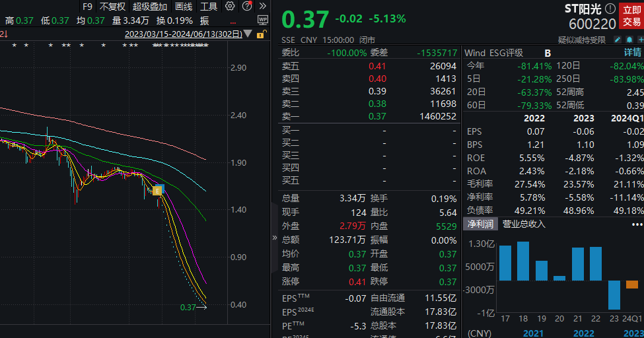644x338 pixels.
Task: Click the red ellipsis after 振
Action: point(233,22)
